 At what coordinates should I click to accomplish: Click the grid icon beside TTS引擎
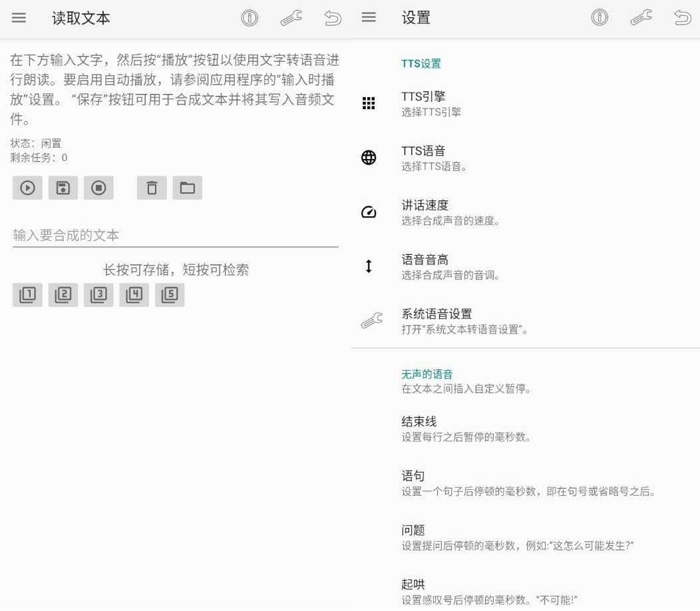click(369, 103)
